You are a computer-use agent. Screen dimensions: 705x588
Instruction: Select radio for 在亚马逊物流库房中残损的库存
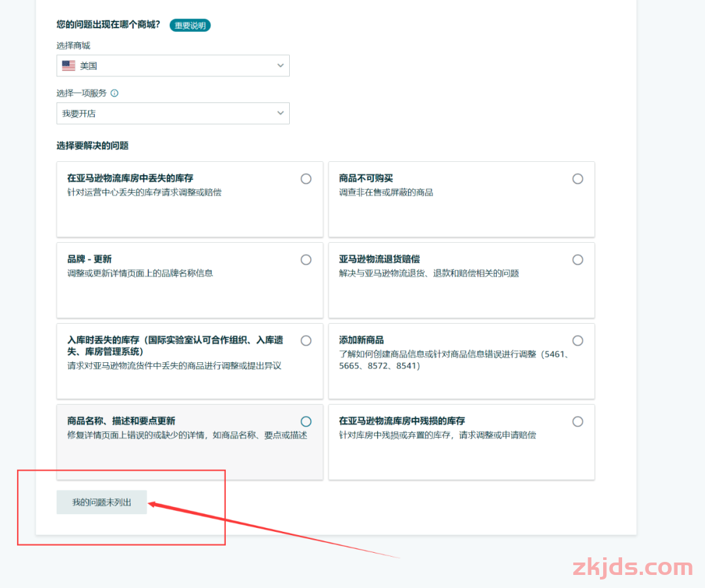pos(578,422)
